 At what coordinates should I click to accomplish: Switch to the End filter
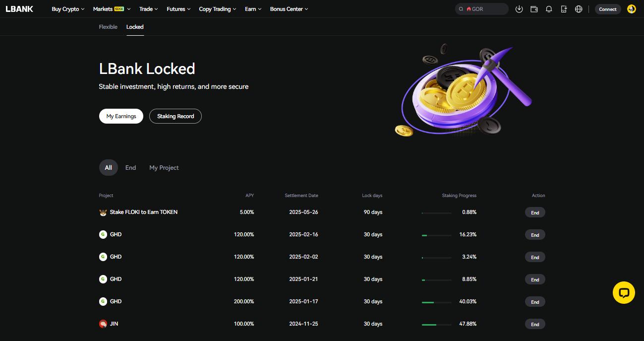[x=130, y=167]
